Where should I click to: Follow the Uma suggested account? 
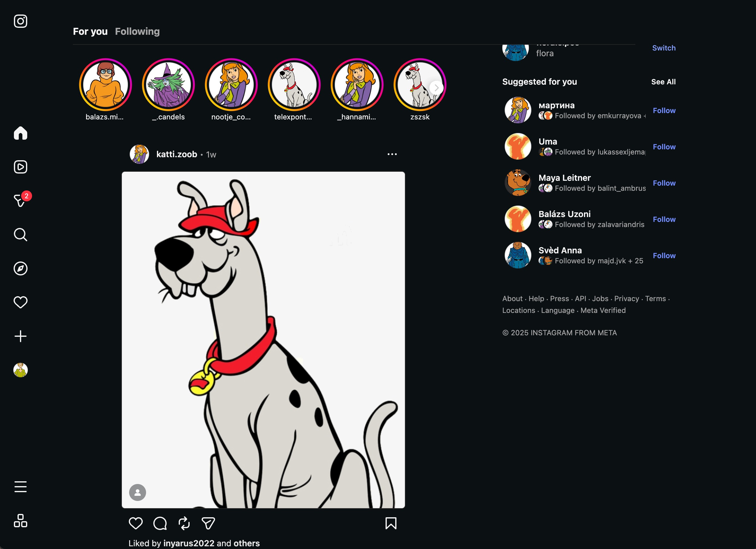[664, 147]
